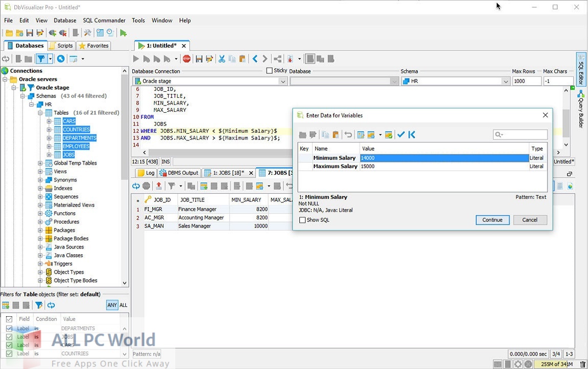Toggle the CARS filter row checkbox
This screenshot has height=369, width=588.
(9, 345)
